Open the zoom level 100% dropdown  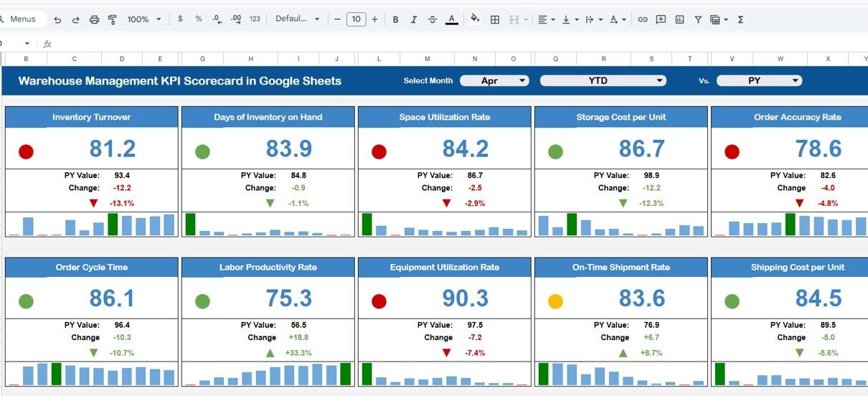point(143,19)
